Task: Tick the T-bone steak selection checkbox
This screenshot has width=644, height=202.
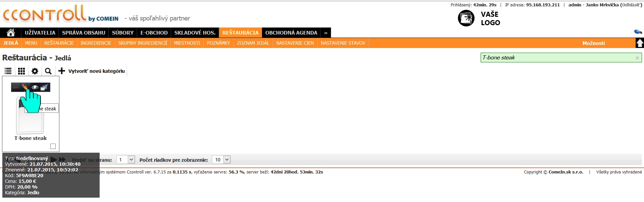Action: pos(53,146)
